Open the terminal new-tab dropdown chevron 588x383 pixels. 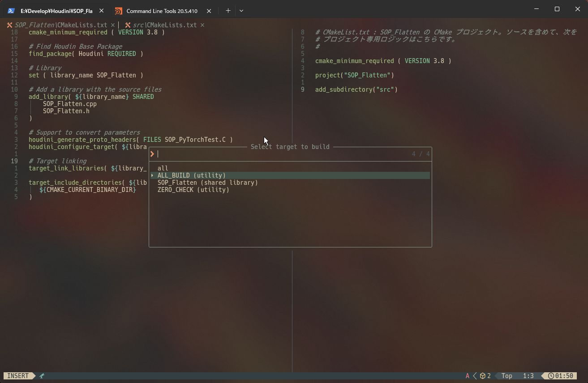[x=241, y=10]
